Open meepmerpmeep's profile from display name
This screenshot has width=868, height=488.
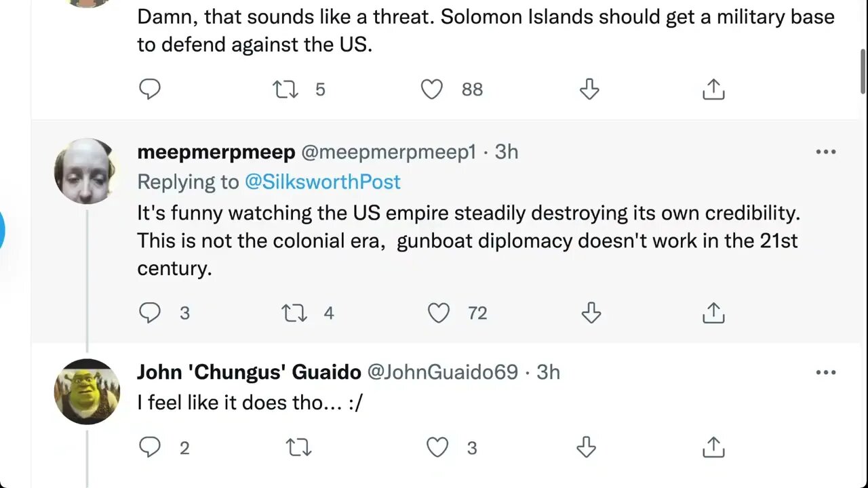(216, 152)
